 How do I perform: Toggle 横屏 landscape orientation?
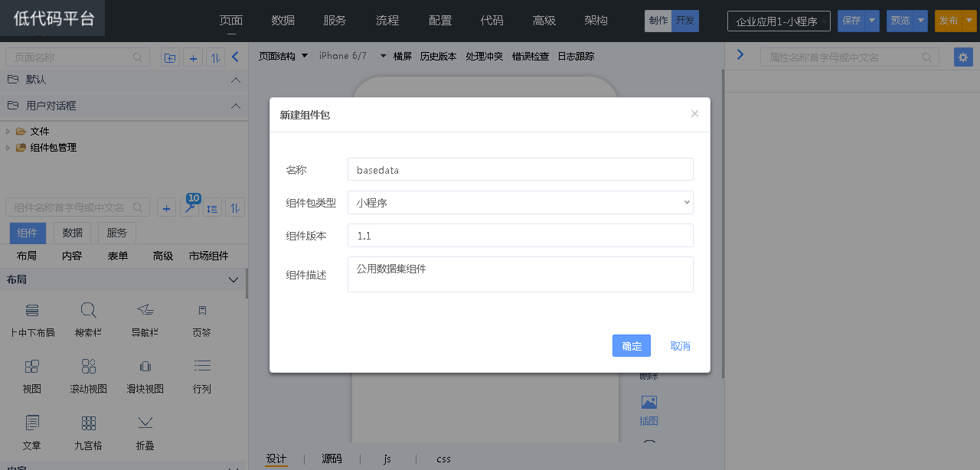pos(402,56)
